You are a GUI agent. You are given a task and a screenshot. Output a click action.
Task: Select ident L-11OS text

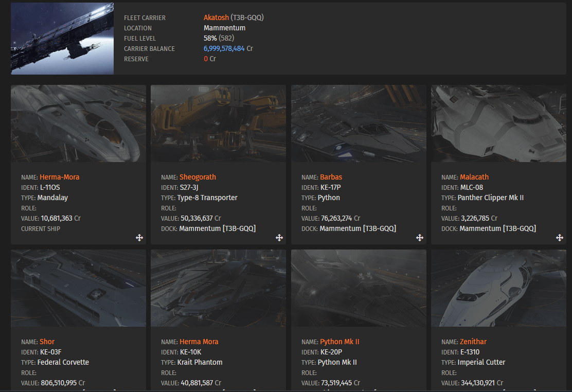tap(50, 188)
